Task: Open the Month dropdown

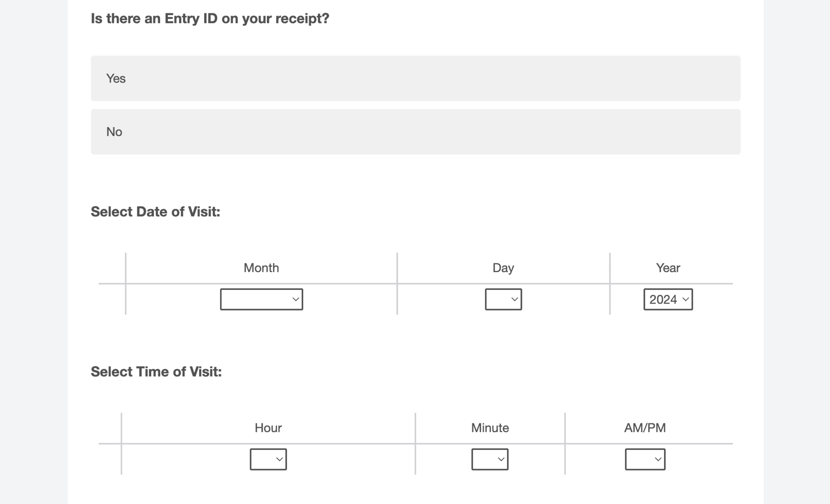Action: (x=261, y=299)
